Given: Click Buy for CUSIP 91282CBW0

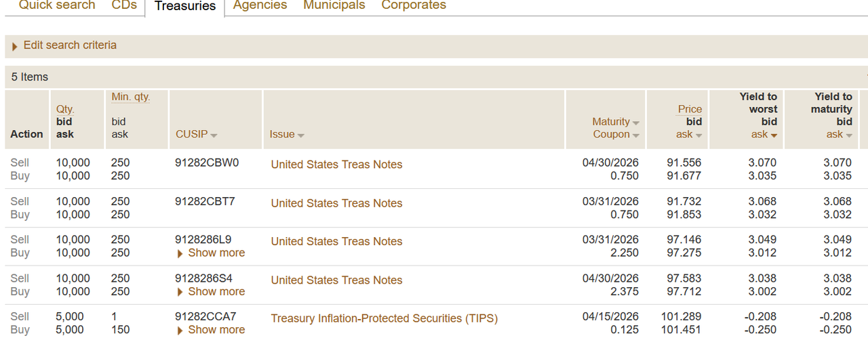Looking at the screenshot, I should pyautogui.click(x=20, y=176).
